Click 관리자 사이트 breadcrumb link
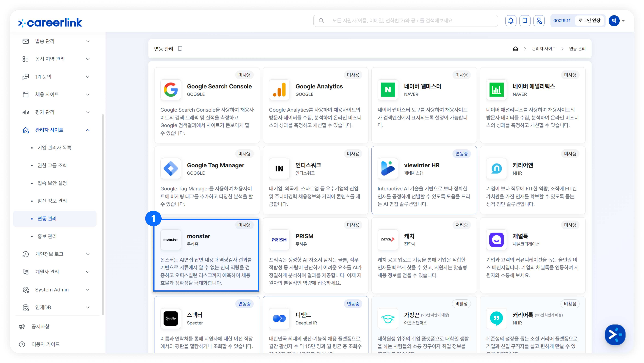This screenshot has height=363, width=644. [544, 48]
